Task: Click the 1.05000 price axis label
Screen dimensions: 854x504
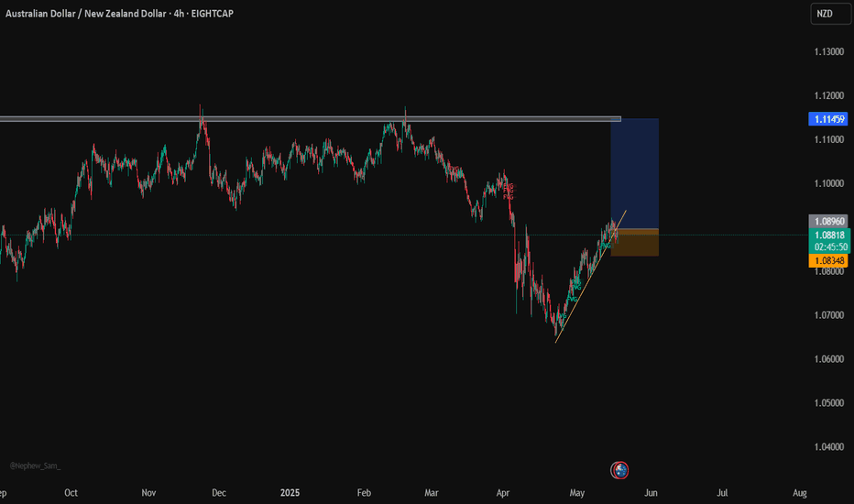Action: tap(829, 402)
